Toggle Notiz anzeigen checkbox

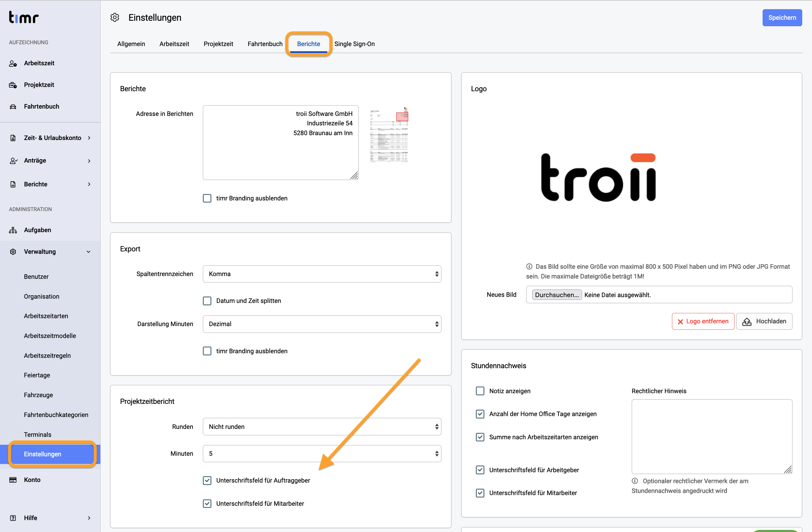tap(480, 391)
